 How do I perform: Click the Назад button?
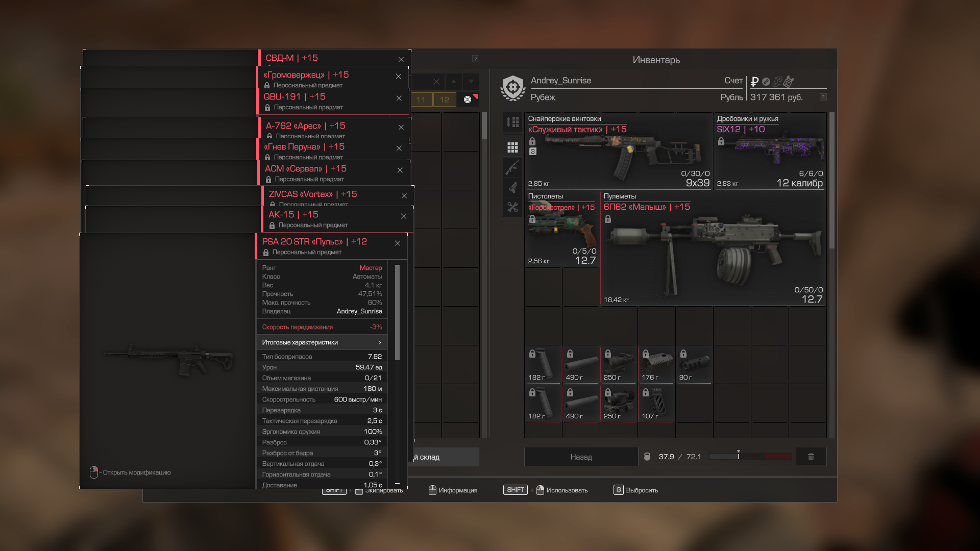pos(581,457)
